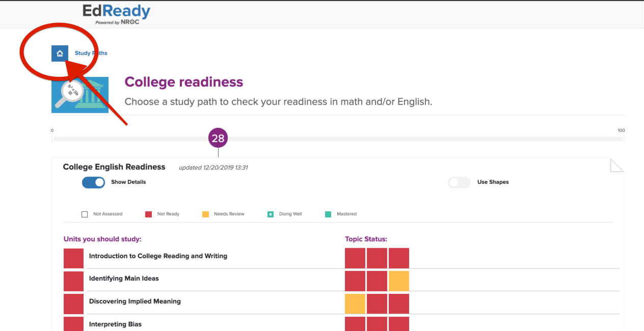Go to the home page icon
Image resolution: width=644 pixels, height=331 pixels.
tap(60, 53)
